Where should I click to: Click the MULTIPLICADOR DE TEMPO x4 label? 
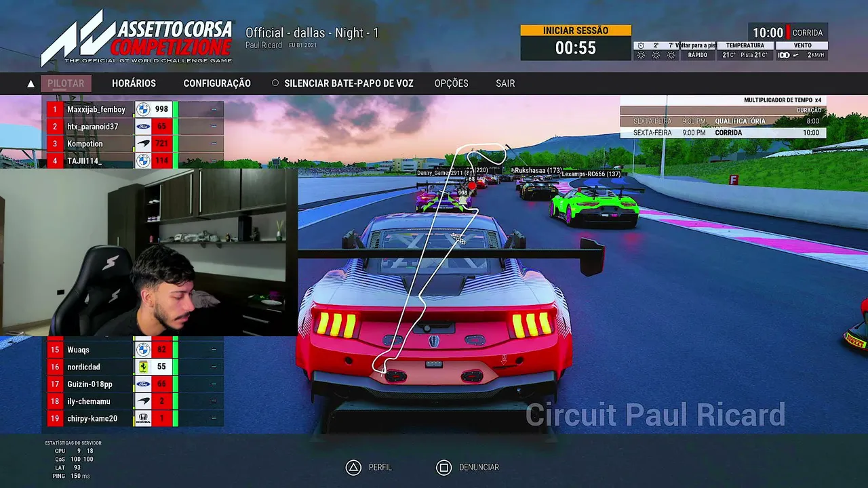(x=783, y=100)
